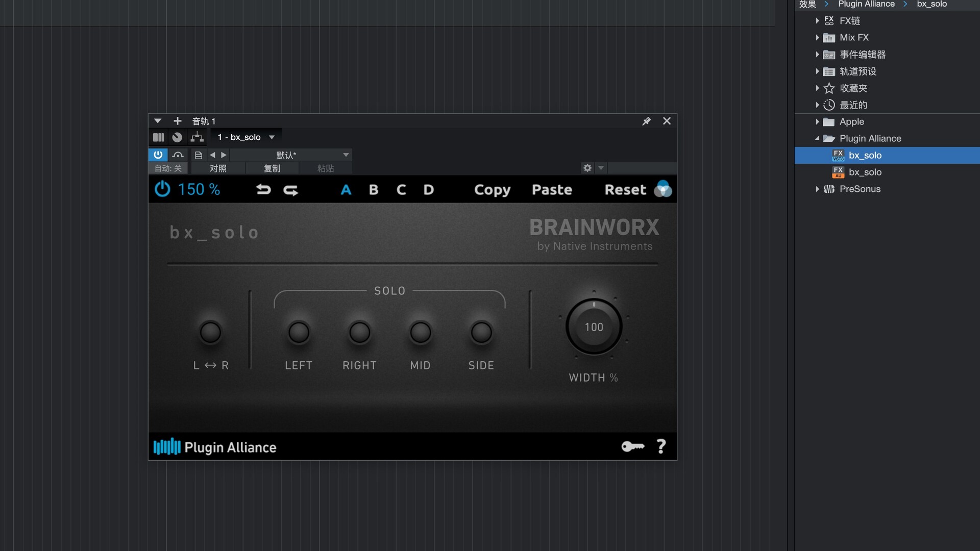This screenshot has height=551, width=980.
Task: Click the FX链 icon
Action: click(829, 20)
